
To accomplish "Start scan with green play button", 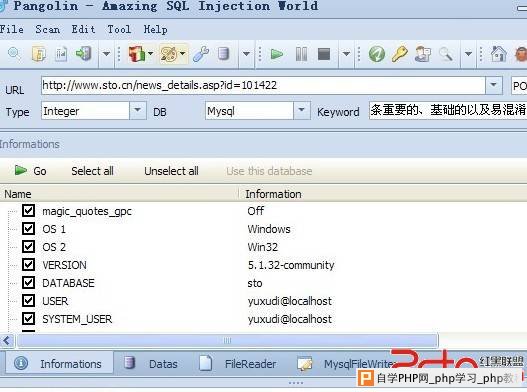I will (277, 54).
